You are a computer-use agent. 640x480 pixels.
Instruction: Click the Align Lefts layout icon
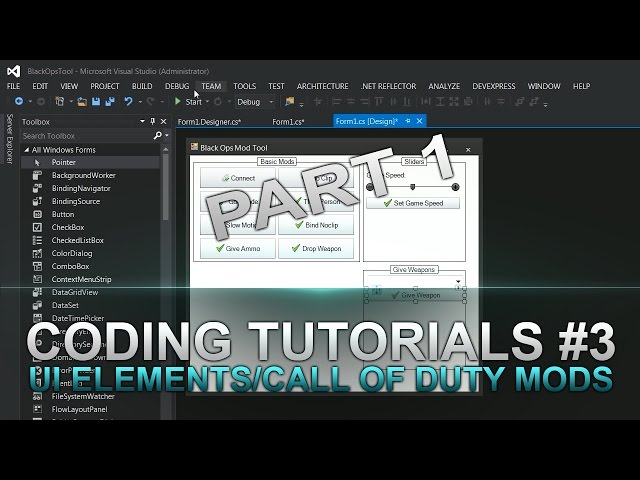pos(337,102)
